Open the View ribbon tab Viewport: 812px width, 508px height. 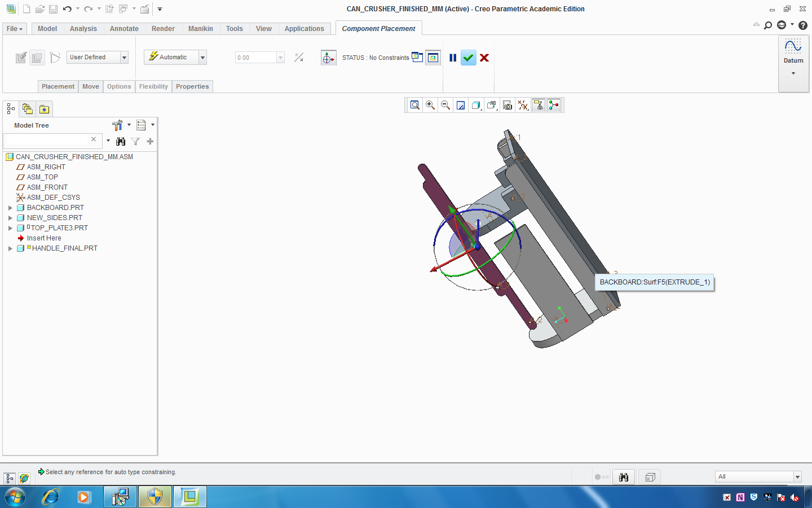264,29
